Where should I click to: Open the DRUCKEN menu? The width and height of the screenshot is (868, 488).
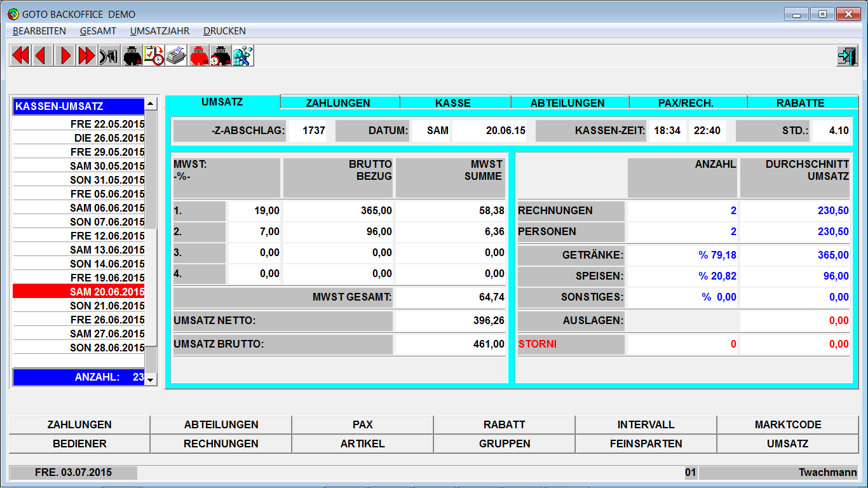click(224, 31)
